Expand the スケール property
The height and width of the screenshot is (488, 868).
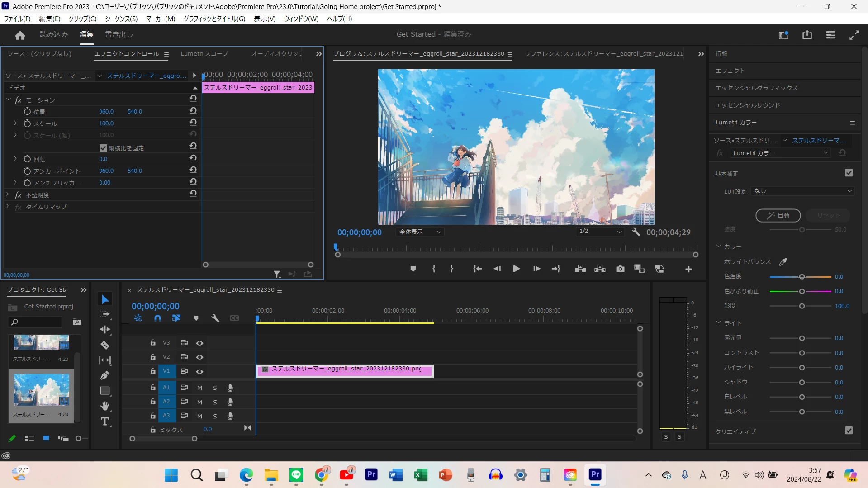click(x=15, y=123)
